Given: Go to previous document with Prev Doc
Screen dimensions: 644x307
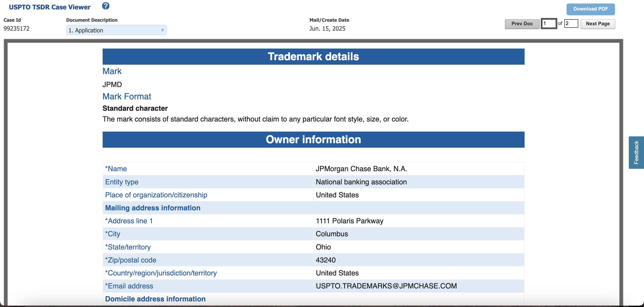Looking at the screenshot, I should pyautogui.click(x=522, y=24).
